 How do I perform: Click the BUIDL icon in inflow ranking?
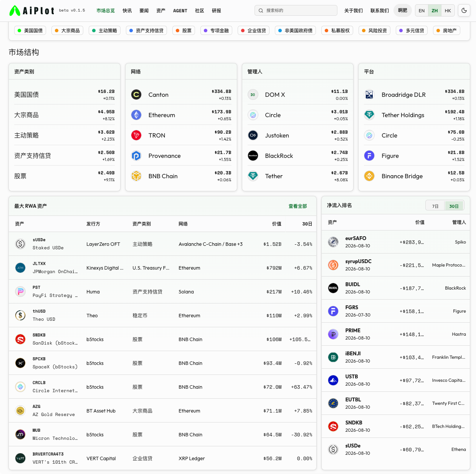[333, 288]
